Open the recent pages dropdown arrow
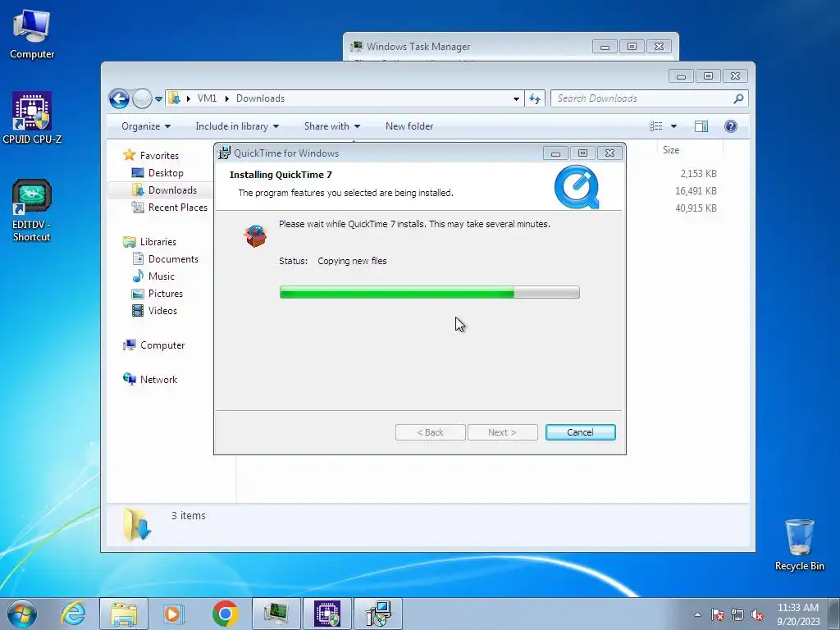Screen dimensions: 840x630 click(x=158, y=99)
